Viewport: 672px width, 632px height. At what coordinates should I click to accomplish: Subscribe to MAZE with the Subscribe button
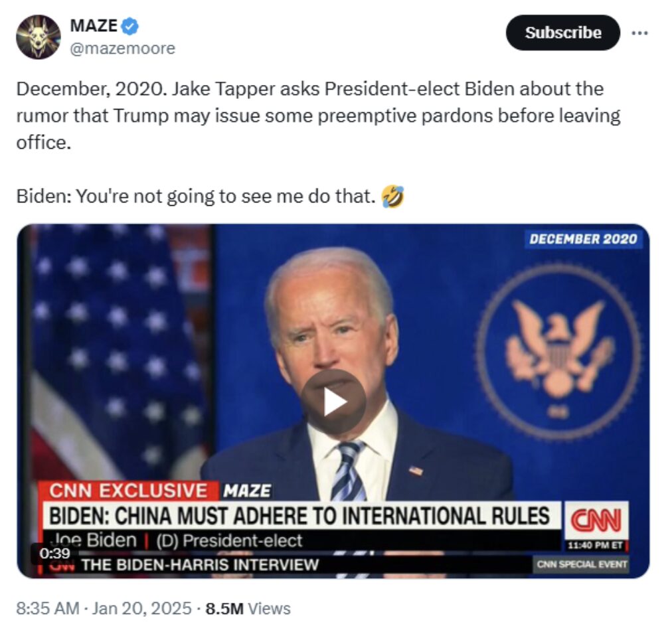pyautogui.click(x=562, y=33)
